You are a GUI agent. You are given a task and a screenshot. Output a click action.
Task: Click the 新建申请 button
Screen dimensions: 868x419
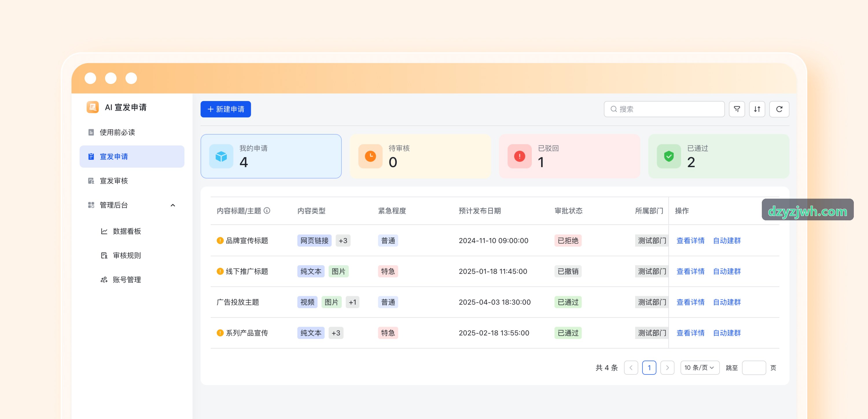click(x=225, y=109)
